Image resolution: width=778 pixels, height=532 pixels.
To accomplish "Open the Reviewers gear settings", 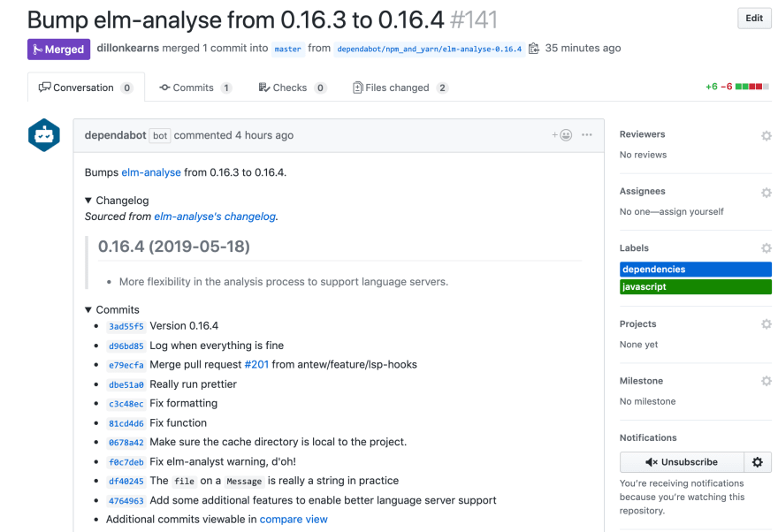I will [x=767, y=135].
